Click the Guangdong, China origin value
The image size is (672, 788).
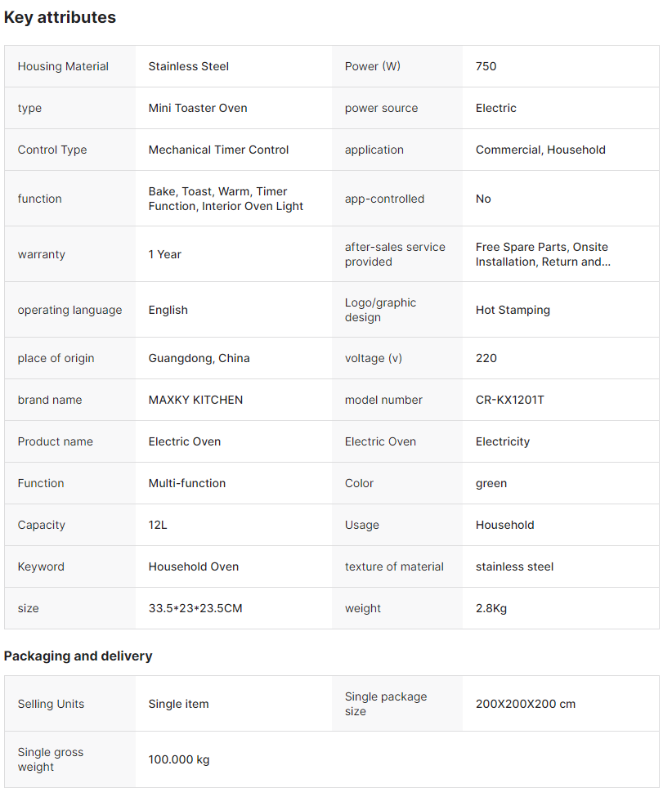(x=199, y=358)
